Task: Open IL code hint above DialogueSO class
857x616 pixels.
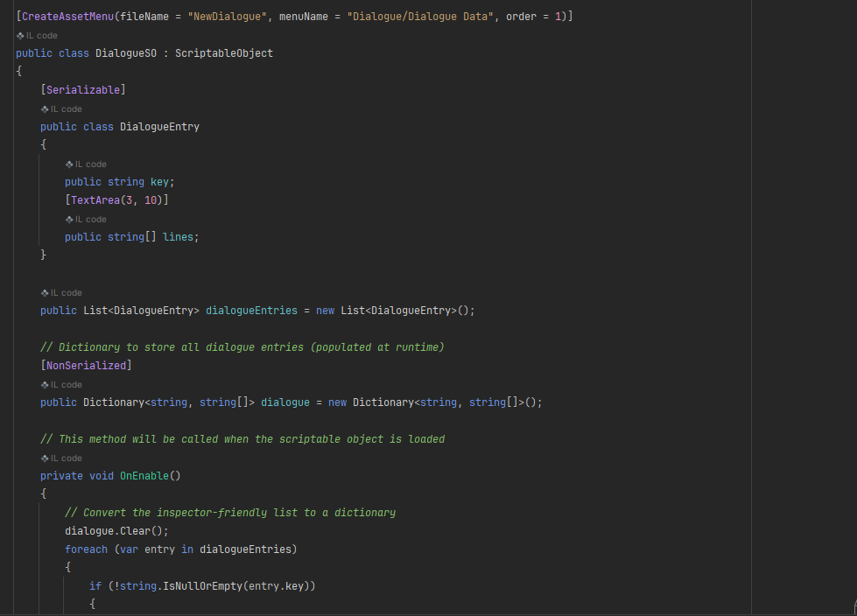Action: (x=37, y=36)
